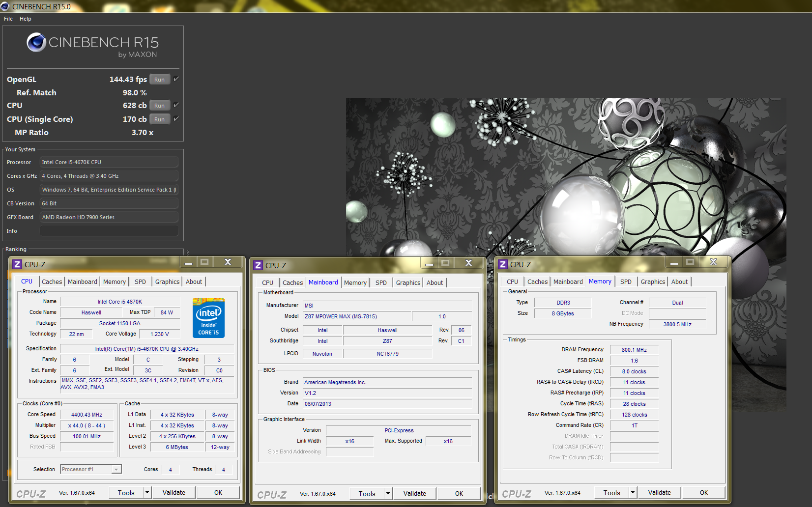Switch to Caches tab in left CPU-Z window
Screen dimensions: 812x507
(52, 282)
